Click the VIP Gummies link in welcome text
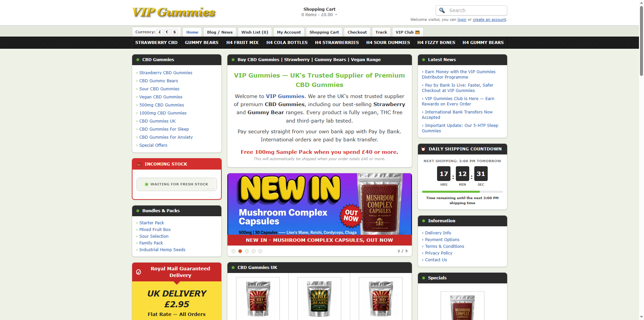Image resolution: width=644 pixels, height=320 pixels. point(285,96)
